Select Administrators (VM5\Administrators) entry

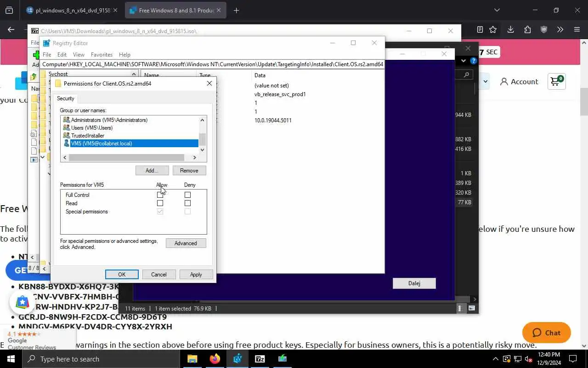109,120
